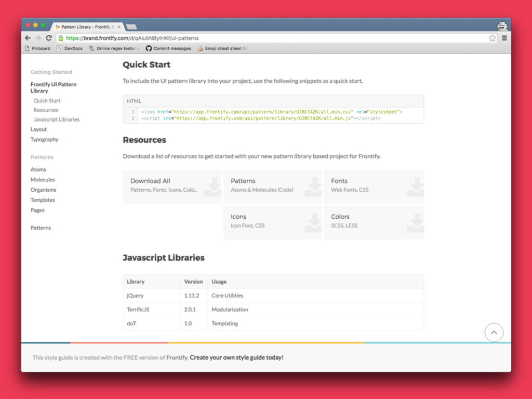532x399 pixels.
Task: Click the HTML code snippet header
Action: (273, 101)
